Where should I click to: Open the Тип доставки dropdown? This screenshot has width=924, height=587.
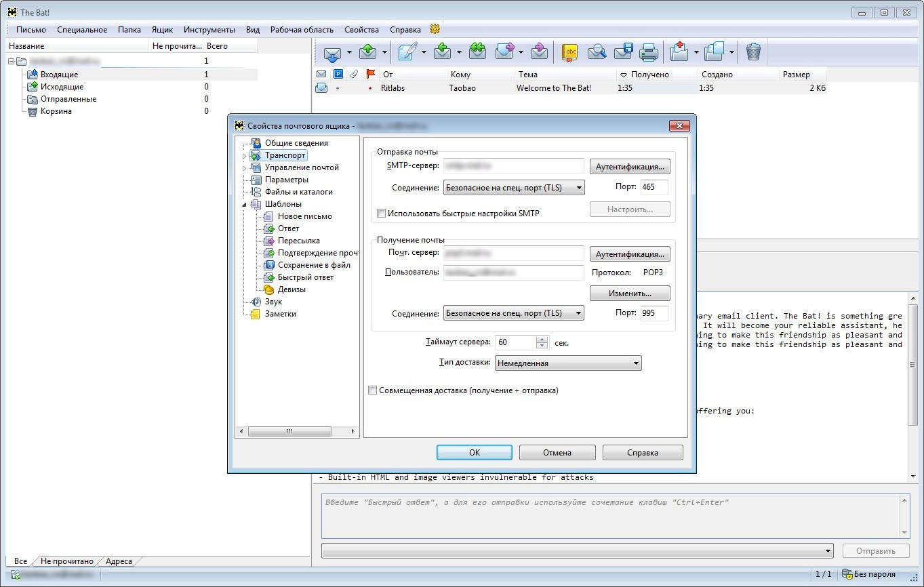[568, 363]
